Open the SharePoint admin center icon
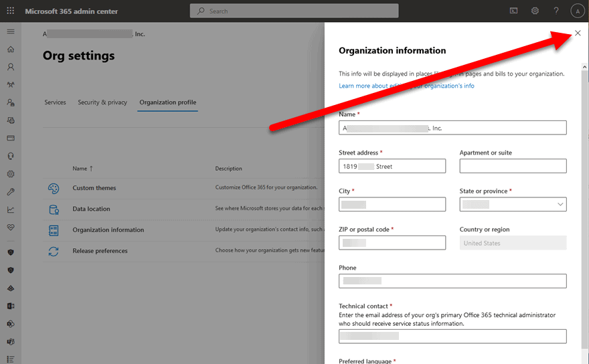 (x=11, y=324)
